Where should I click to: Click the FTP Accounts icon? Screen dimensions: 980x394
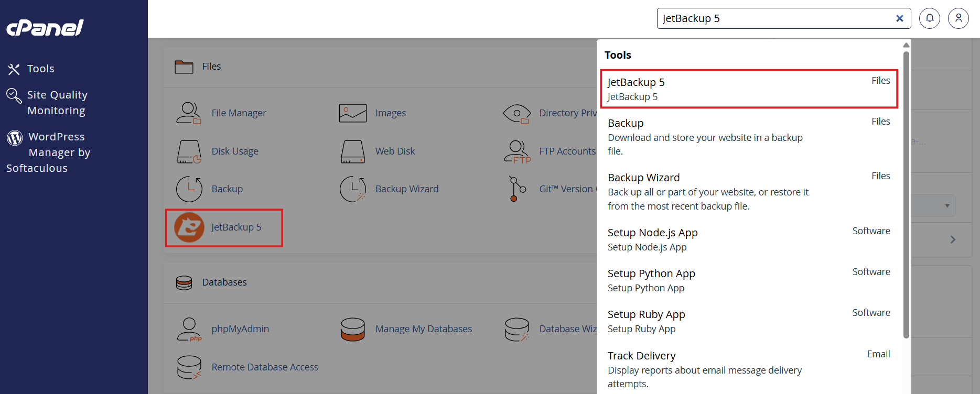(x=518, y=152)
